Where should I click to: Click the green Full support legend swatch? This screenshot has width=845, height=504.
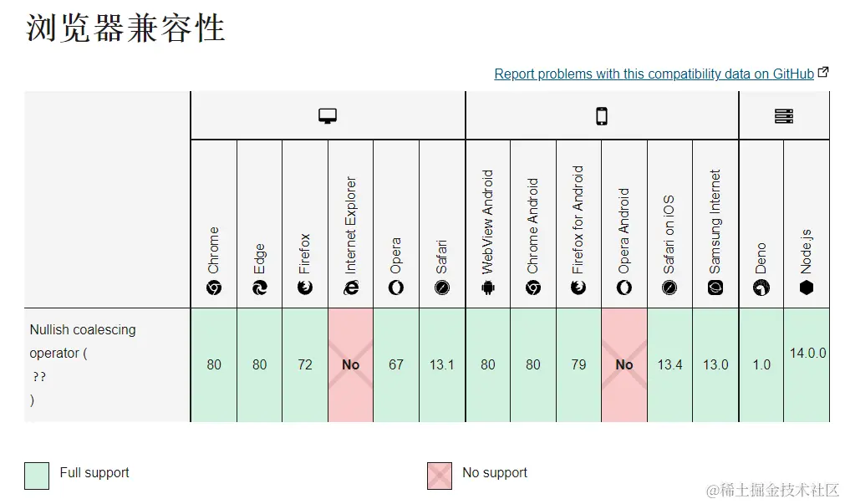(37, 476)
